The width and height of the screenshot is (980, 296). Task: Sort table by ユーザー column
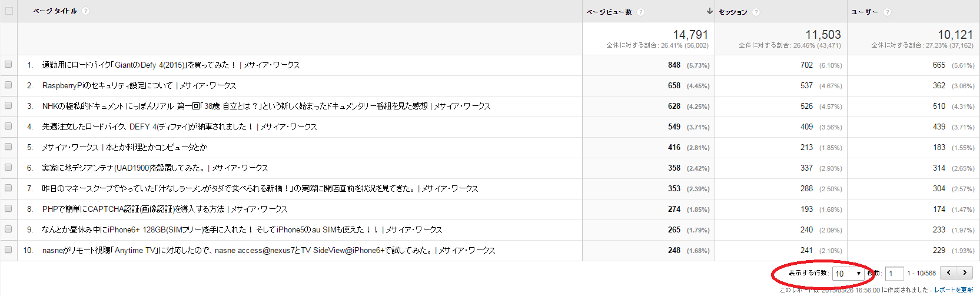(x=864, y=12)
